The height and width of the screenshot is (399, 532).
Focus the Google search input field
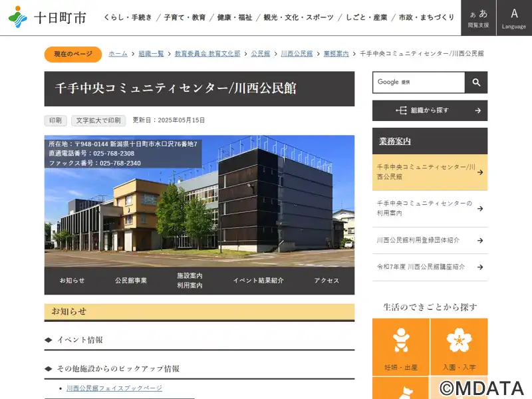click(419, 82)
